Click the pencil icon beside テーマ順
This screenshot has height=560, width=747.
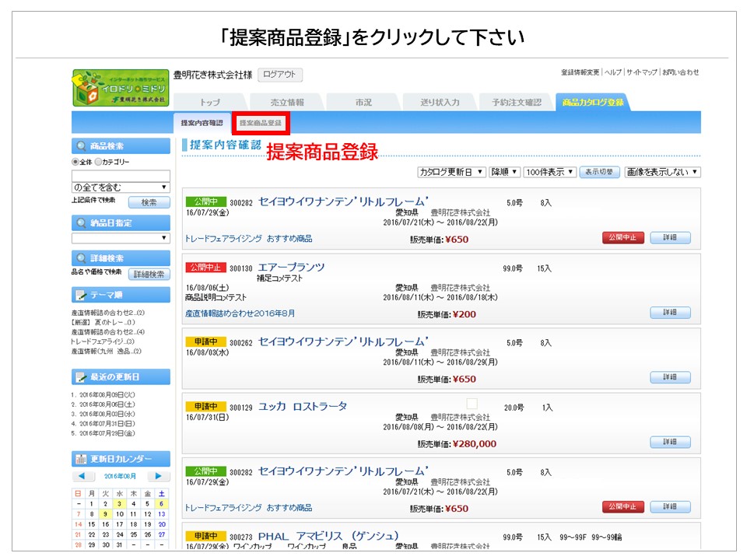pos(80,296)
